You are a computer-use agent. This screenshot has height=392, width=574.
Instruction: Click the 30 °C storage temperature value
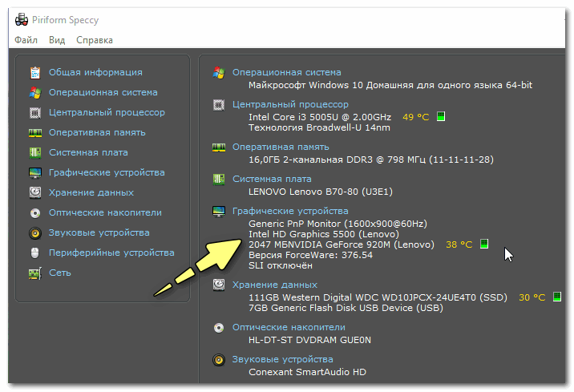click(532, 297)
